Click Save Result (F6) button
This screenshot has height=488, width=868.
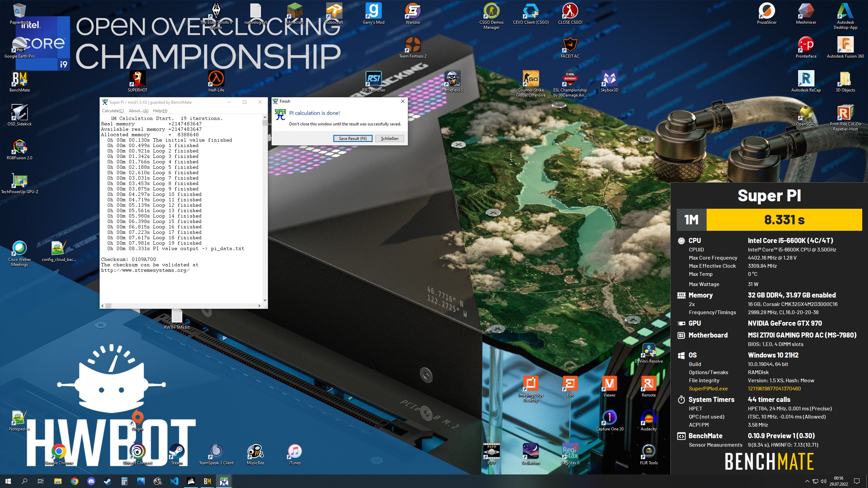[x=353, y=138]
